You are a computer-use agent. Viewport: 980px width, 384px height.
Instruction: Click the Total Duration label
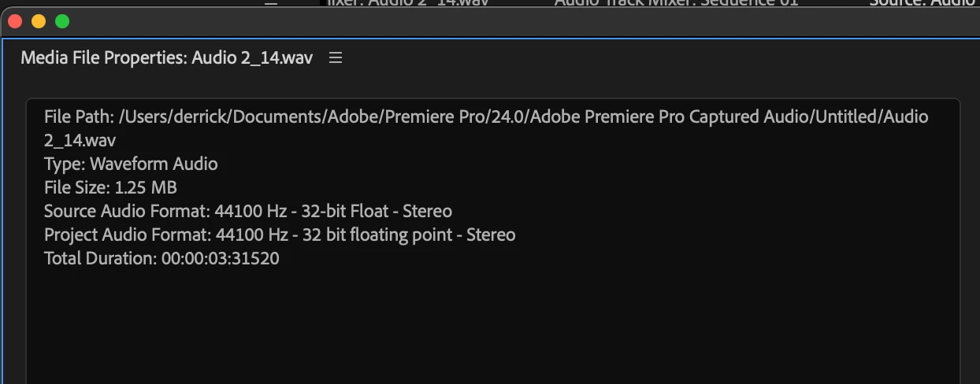[x=100, y=259]
